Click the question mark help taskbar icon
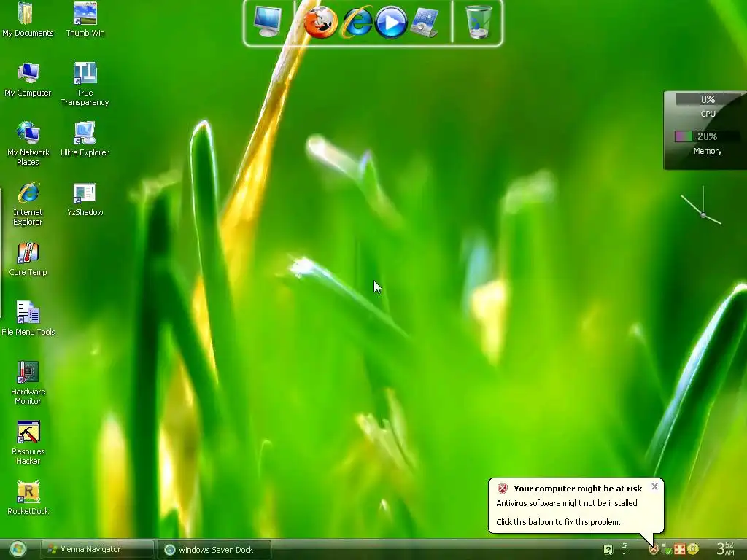747x560 pixels. (608, 550)
